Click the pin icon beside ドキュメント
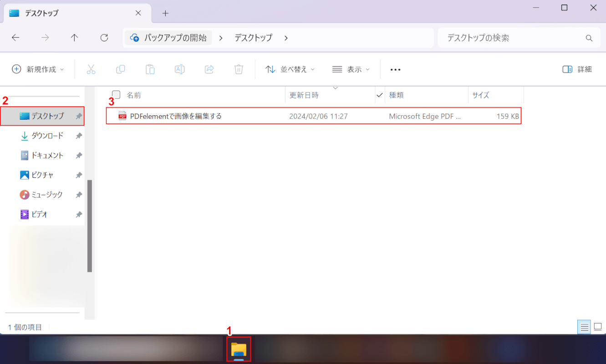Viewport: 606px width, 364px height. [x=79, y=155]
